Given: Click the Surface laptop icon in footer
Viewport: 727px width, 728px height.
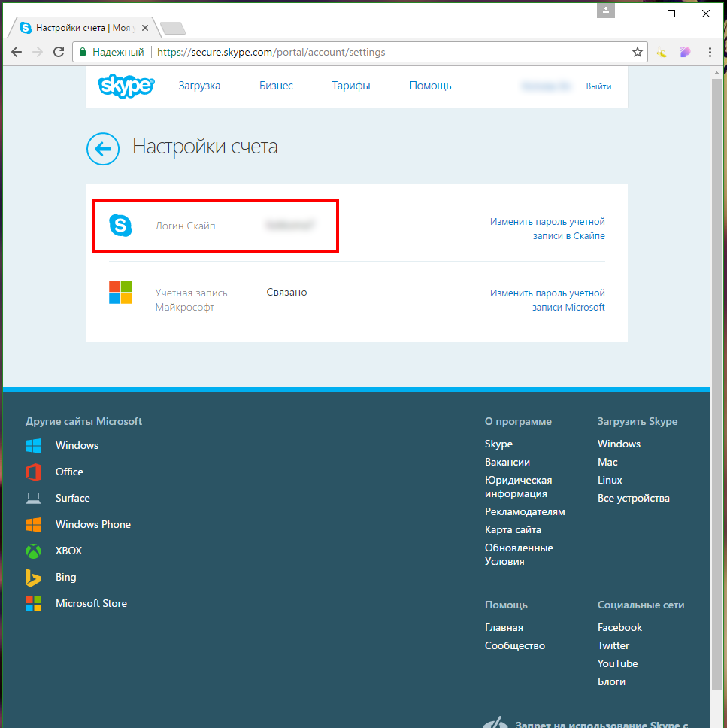Looking at the screenshot, I should coord(33,498).
